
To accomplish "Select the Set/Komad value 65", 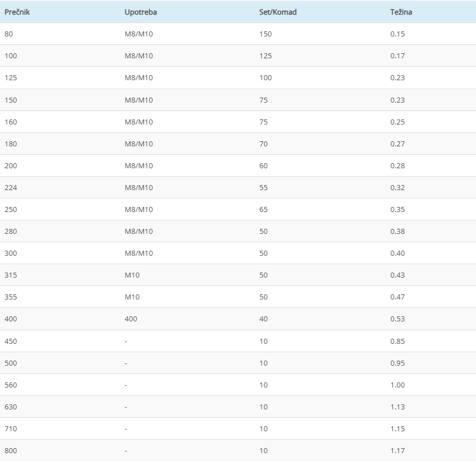I will 263,209.
